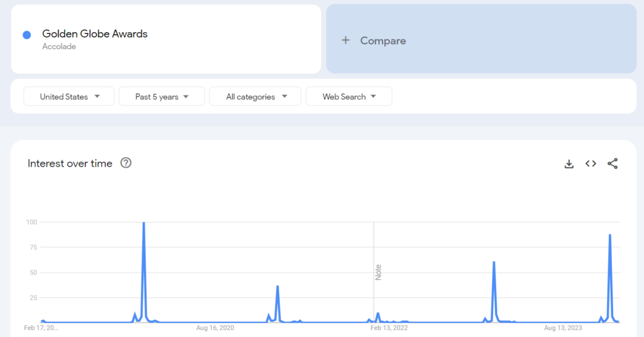
Task: Click the blue dot for Golden Globe Awards
Action: coord(26,35)
